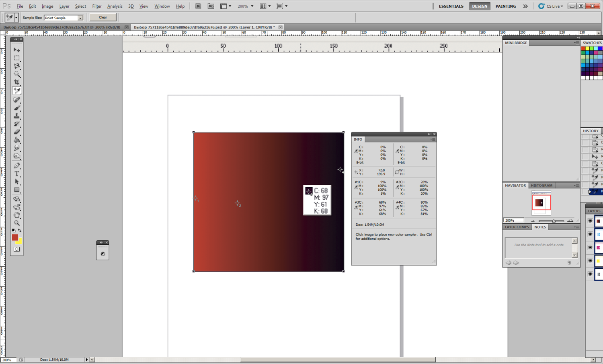This screenshot has height=364, width=603.
Task: Select the Clone Stamp tool
Action: pyautogui.click(x=17, y=116)
